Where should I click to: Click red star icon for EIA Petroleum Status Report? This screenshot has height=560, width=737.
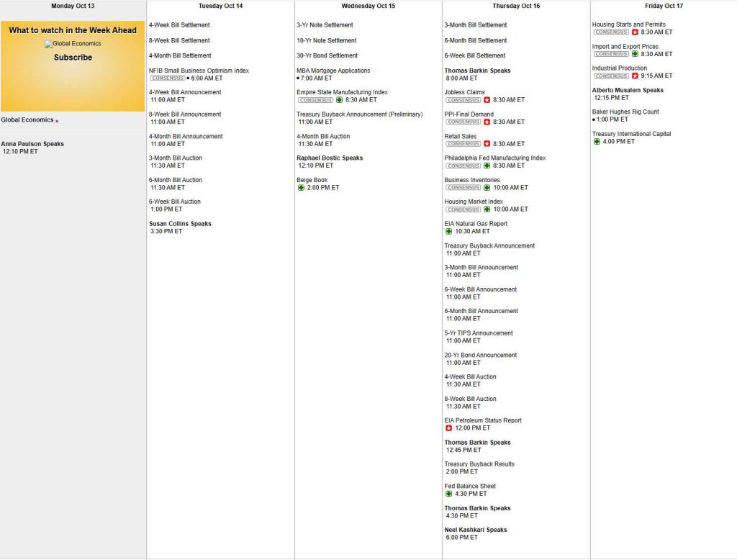pos(449,428)
